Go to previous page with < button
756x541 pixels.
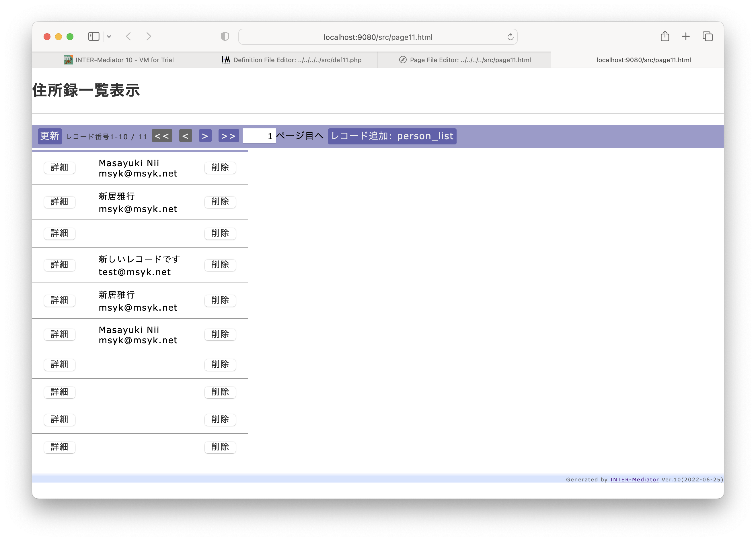(x=185, y=136)
